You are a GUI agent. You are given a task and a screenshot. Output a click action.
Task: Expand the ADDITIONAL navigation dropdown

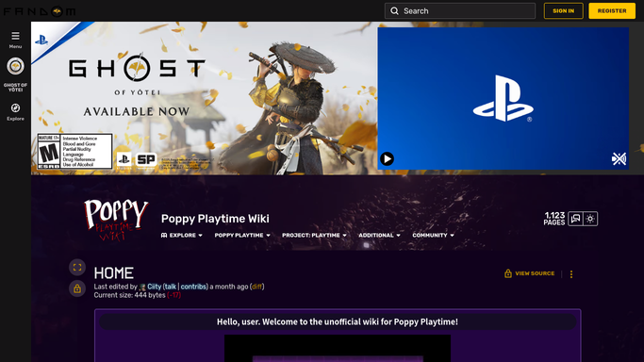pos(379,235)
